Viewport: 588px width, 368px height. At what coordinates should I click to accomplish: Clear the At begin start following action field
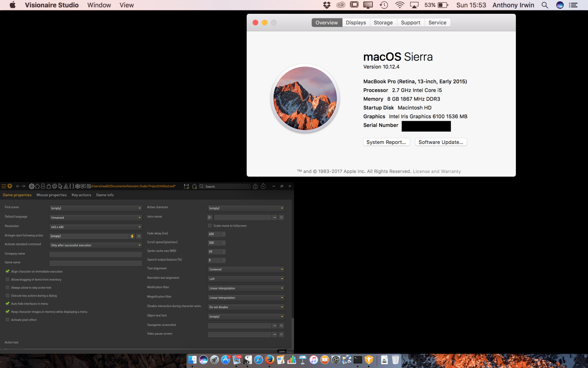tap(139, 236)
